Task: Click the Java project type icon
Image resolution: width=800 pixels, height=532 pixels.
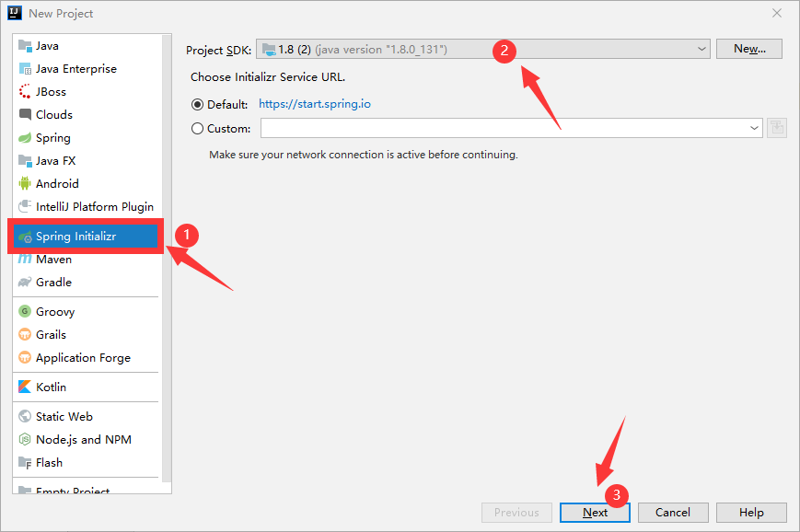Action: pyautogui.click(x=25, y=45)
